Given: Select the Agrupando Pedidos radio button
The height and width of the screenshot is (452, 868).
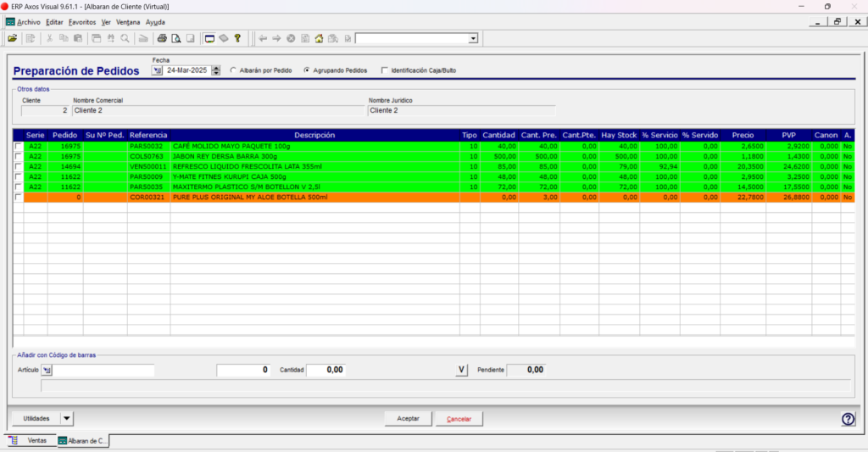Looking at the screenshot, I should pos(307,70).
